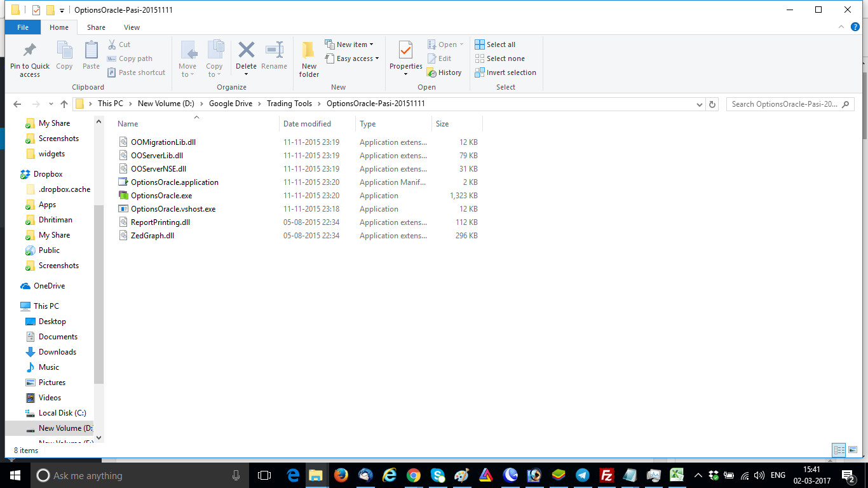The height and width of the screenshot is (488, 868).
Task: Open OneDrive in navigation pane
Action: (x=50, y=286)
